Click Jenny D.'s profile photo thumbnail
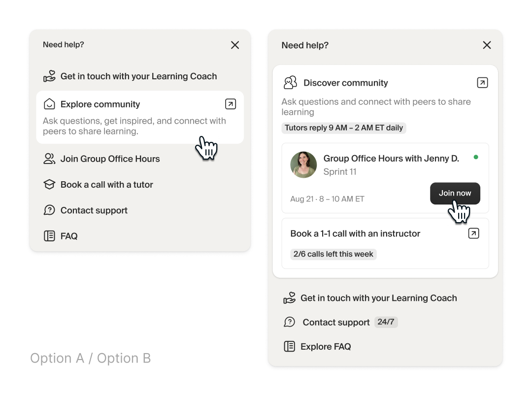Viewport: 532px width, 396px height. click(x=303, y=165)
